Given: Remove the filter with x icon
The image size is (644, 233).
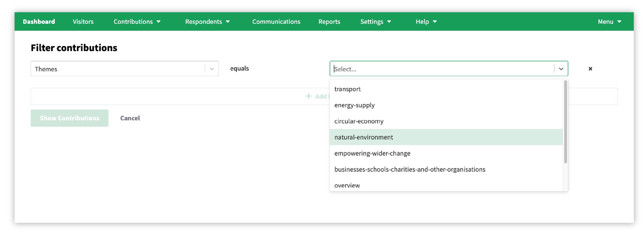Looking at the screenshot, I should click(x=590, y=68).
